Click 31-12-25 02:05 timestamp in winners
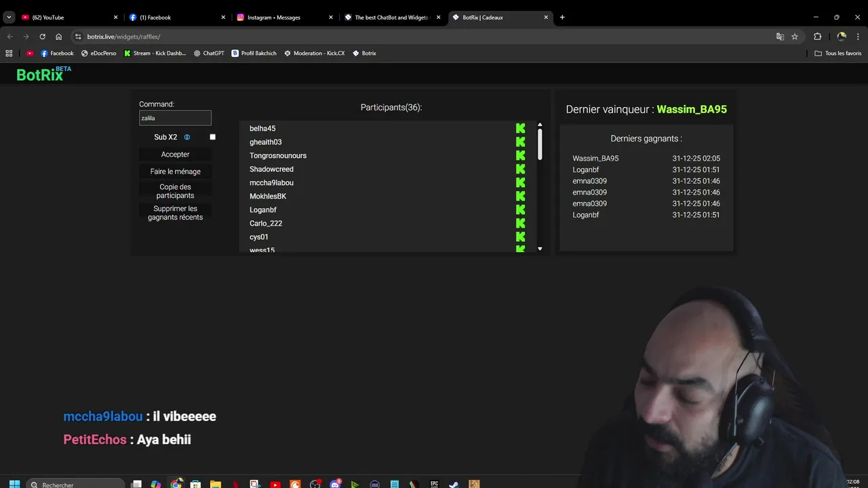 pos(696,159)
